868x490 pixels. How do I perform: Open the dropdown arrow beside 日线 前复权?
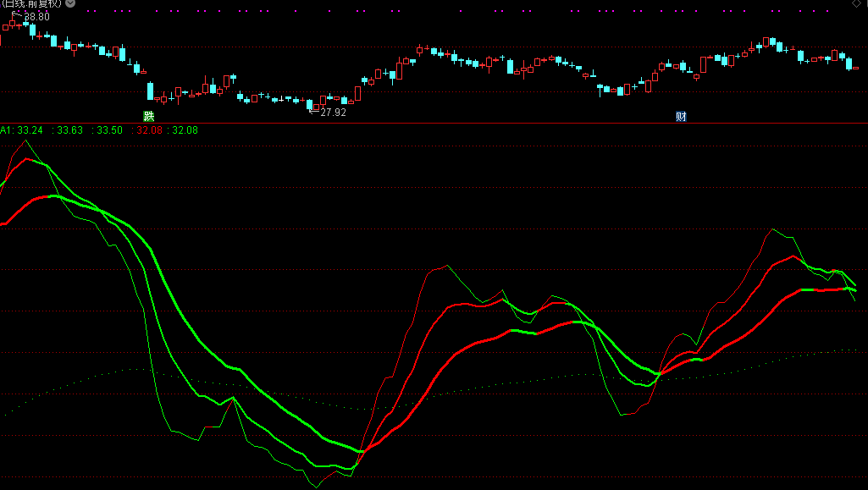click(69, 4)
